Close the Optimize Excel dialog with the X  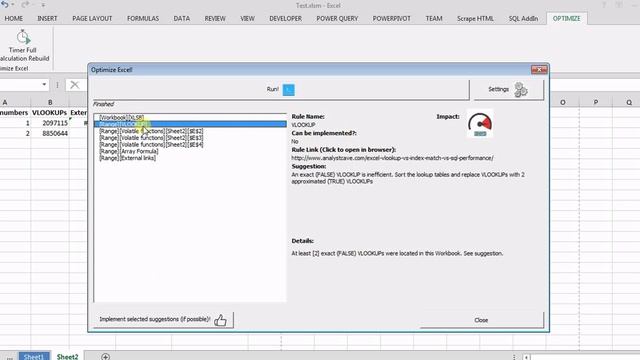[539, 70]
